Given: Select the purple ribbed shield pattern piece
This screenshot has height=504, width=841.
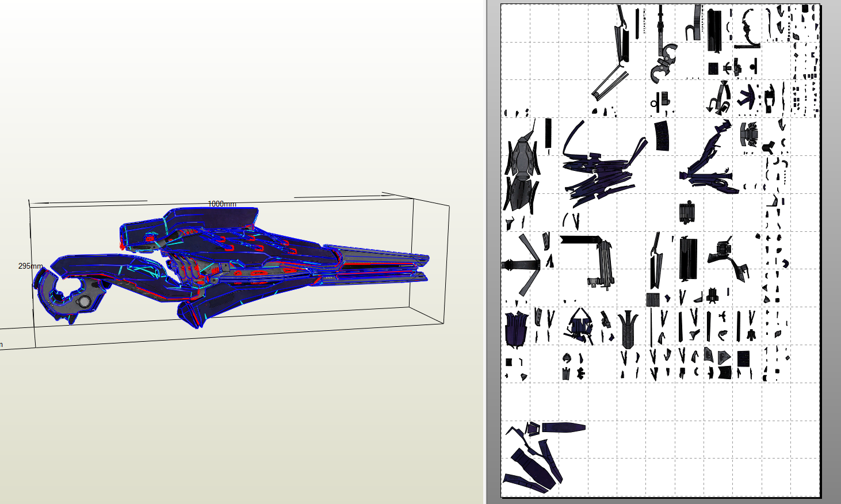Looking at the screenshot, I should tap(516, 330).
